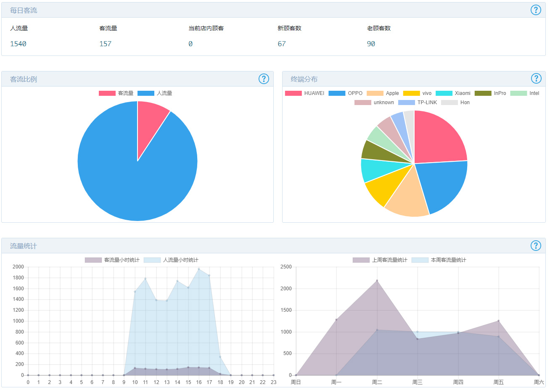Open help for the 每日客流 panel
550x392 pixels.
[536, 10]
